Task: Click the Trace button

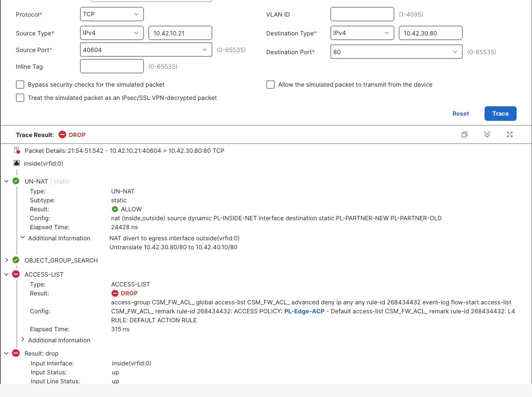Action: pyautogui.click(x=500, y=114)
